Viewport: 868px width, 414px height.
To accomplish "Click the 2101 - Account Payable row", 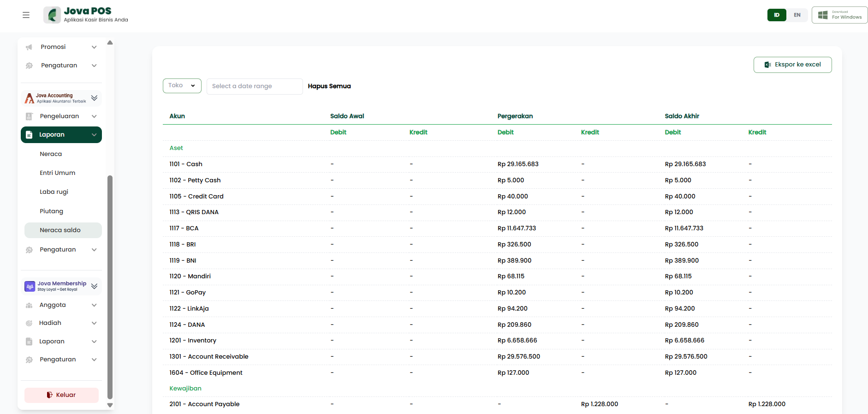I will point(497,404).
